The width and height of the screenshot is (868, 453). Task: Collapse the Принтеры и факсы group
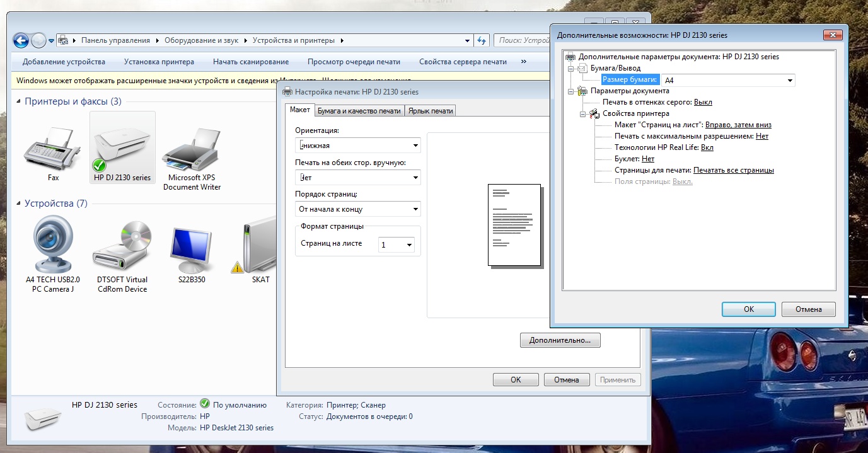coord(19,101)
